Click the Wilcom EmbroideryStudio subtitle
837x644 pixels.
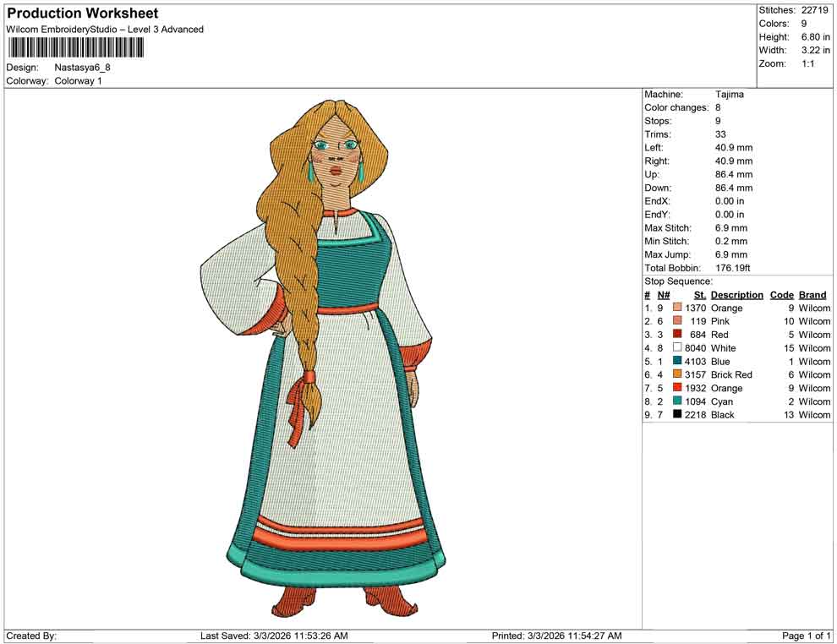105,30
